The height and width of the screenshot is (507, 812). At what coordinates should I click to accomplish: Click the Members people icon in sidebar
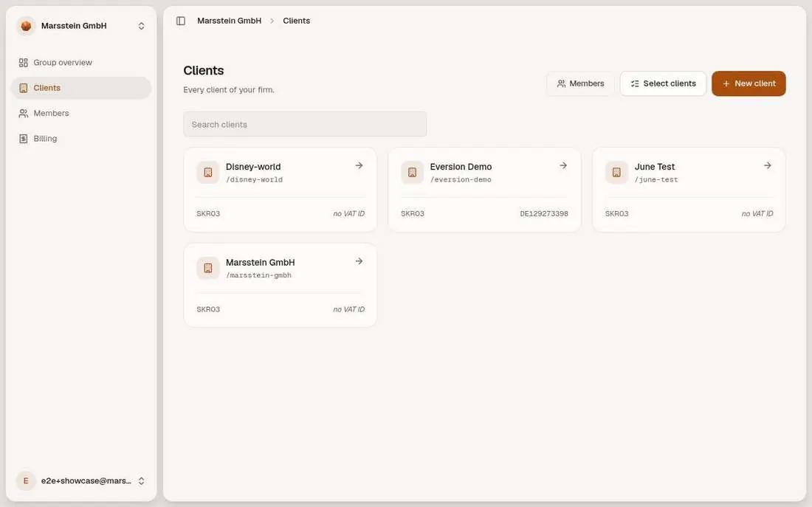click(24, 114)
